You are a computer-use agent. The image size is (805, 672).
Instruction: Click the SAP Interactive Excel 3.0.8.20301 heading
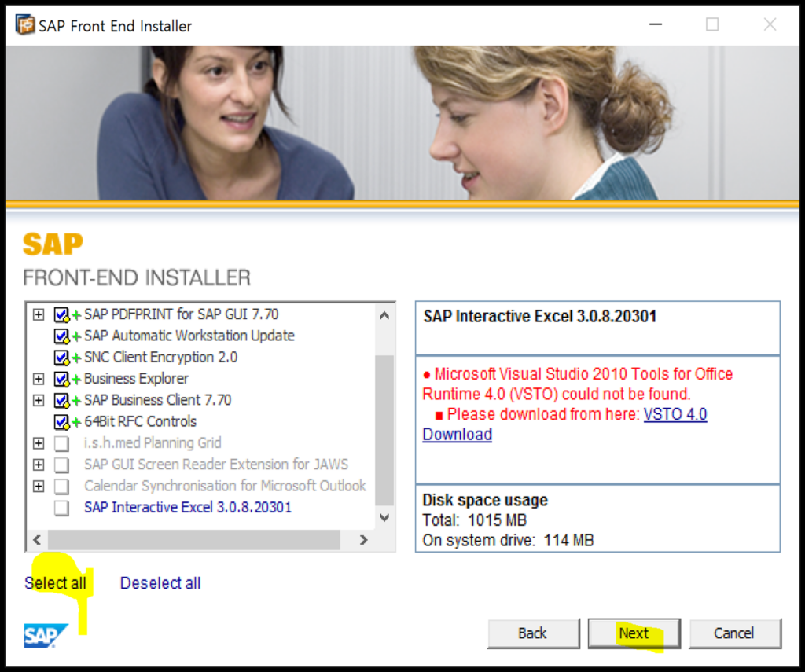coord(539,316)
